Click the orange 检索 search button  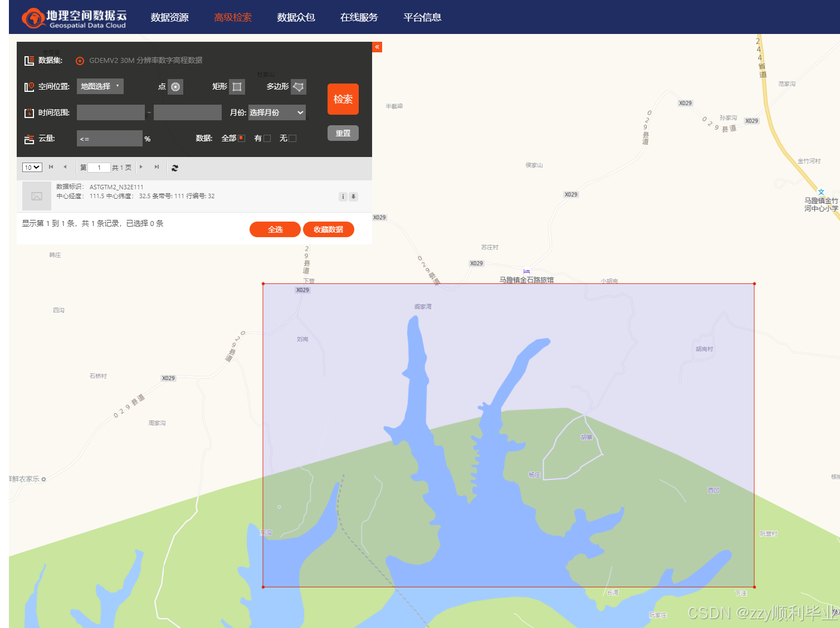pos(343,99)
